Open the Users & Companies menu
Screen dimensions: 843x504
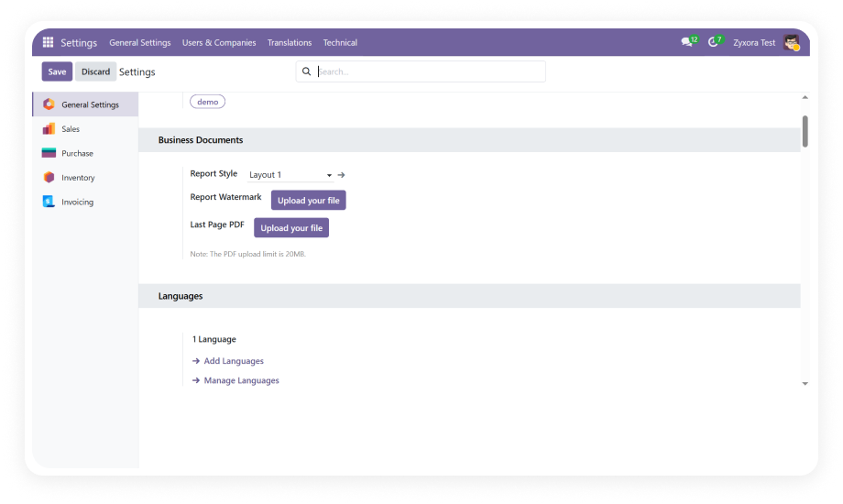click(x=219, y=42)
